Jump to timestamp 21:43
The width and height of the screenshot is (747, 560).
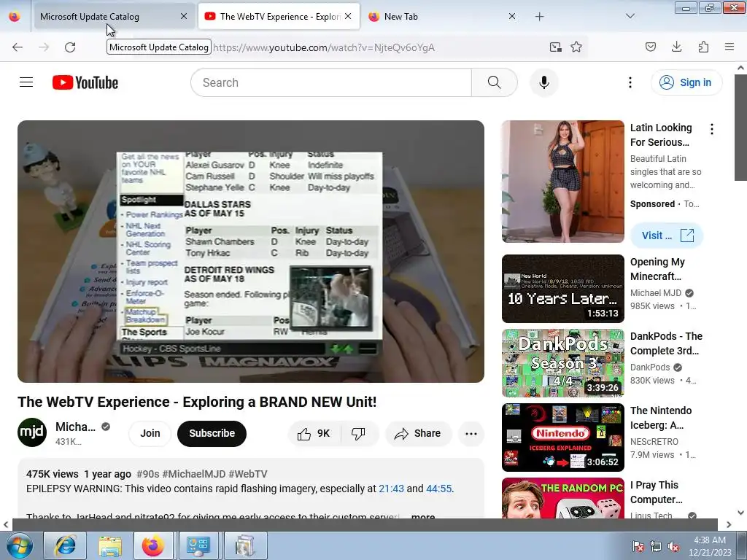click(391, 489)
